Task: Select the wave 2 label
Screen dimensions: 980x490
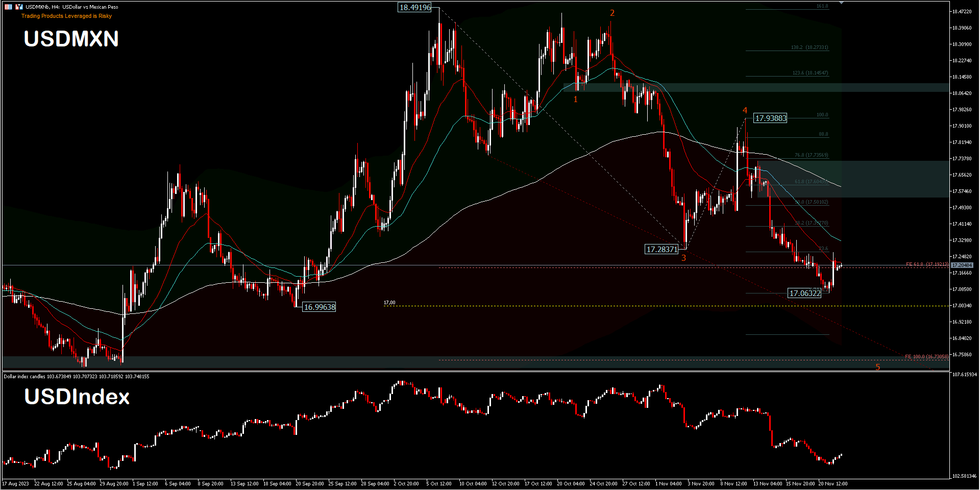Action: click(x=612, y=13)
